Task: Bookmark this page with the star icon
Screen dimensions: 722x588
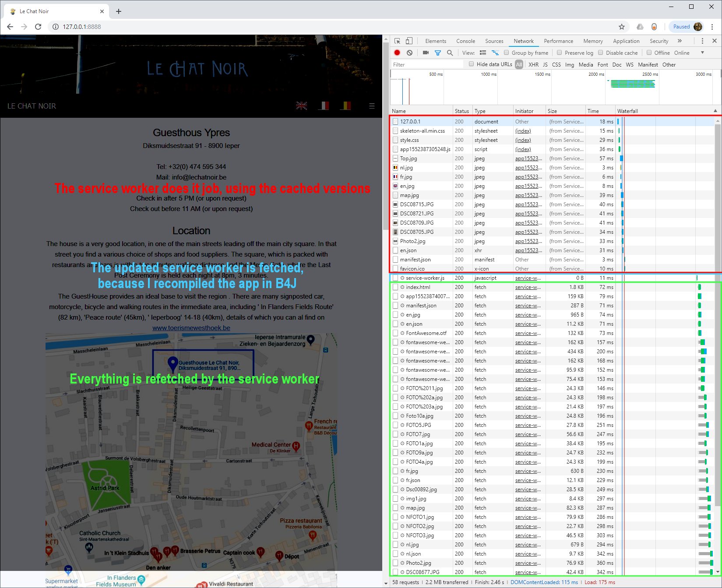Action: 622,27
